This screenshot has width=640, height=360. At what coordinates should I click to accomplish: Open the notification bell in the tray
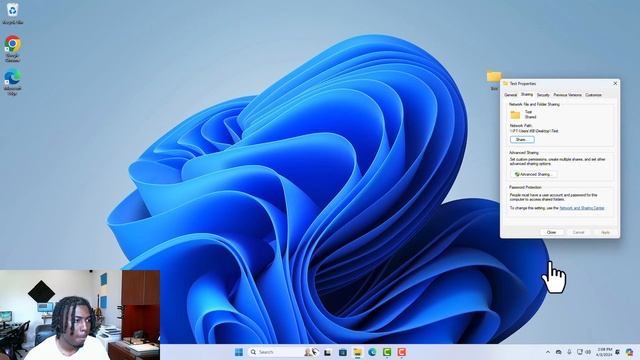pyautogui.click(x=618, y=352)
